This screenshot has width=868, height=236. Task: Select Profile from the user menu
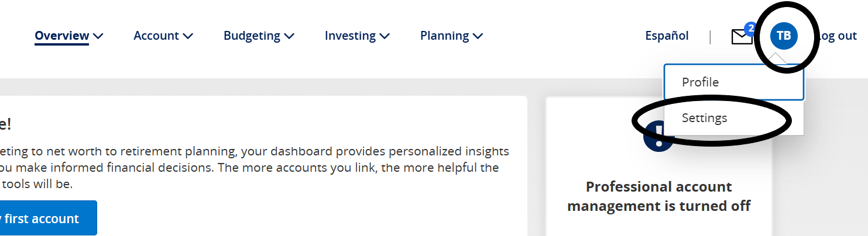click(700, 82)
